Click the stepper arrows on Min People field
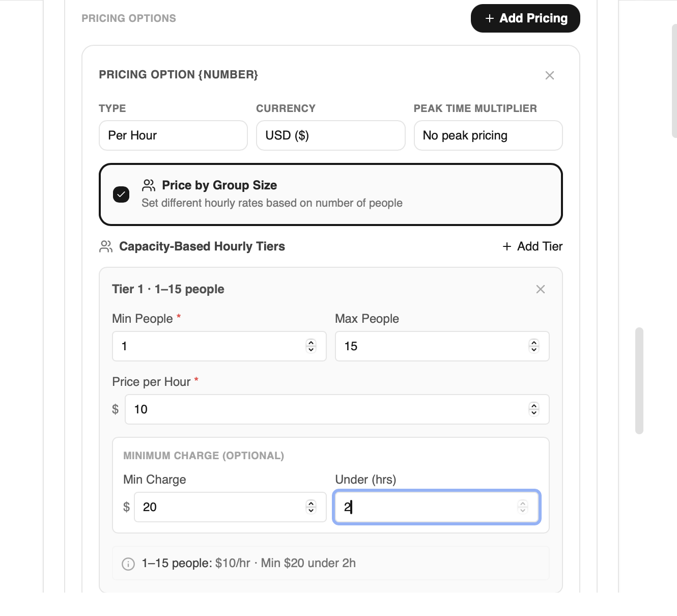 click(311, 346)
